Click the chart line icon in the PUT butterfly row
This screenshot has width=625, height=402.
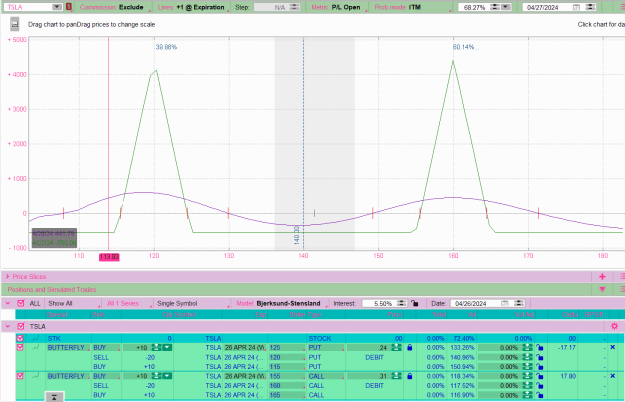click(36, 347)
